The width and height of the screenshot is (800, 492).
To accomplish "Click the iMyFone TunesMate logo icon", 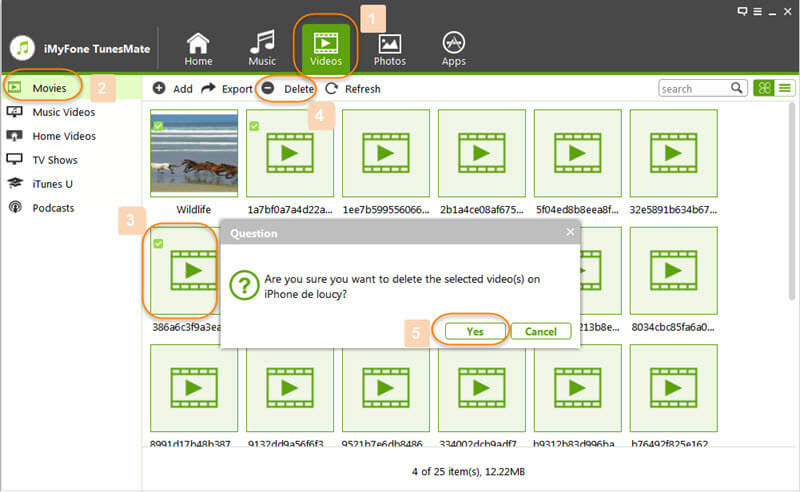I will click(22, 48).
